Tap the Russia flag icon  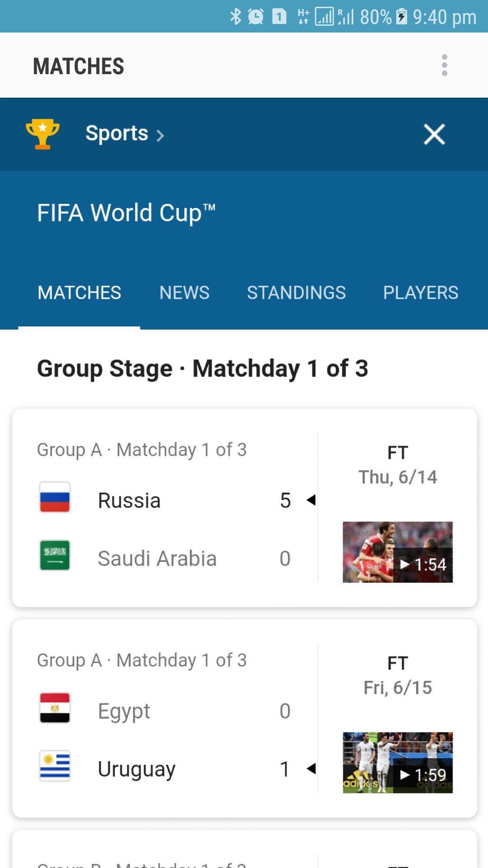click(55, 497)
